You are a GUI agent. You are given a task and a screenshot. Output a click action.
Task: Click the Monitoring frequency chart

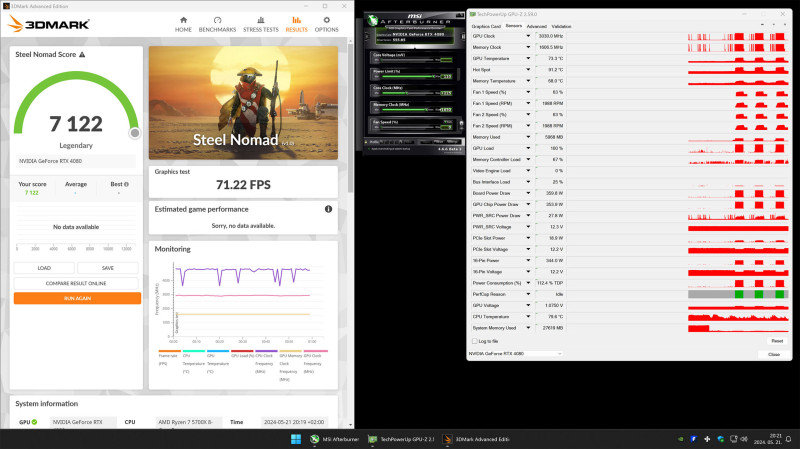pos(242,301)
